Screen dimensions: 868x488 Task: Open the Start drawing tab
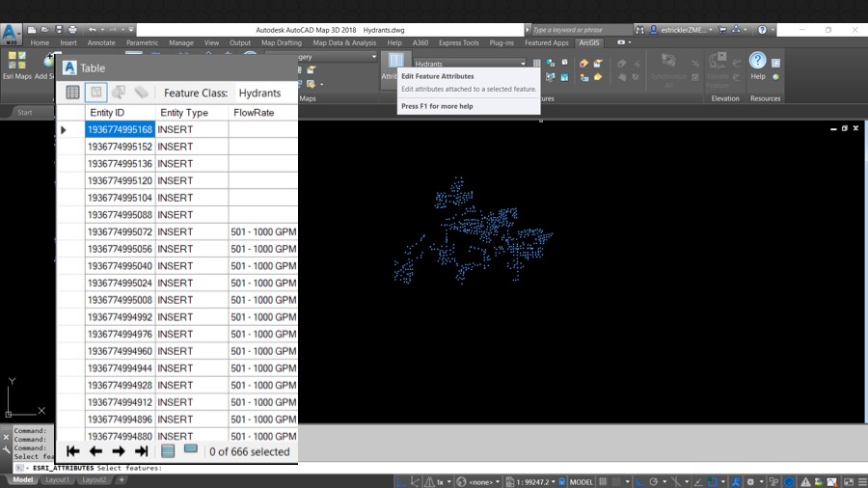coord(25,112)
